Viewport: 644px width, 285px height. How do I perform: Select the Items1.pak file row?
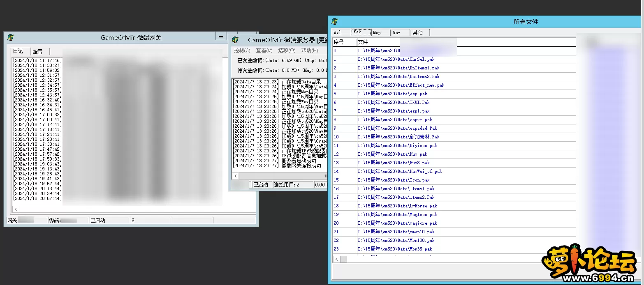click(x=454, y=189)
